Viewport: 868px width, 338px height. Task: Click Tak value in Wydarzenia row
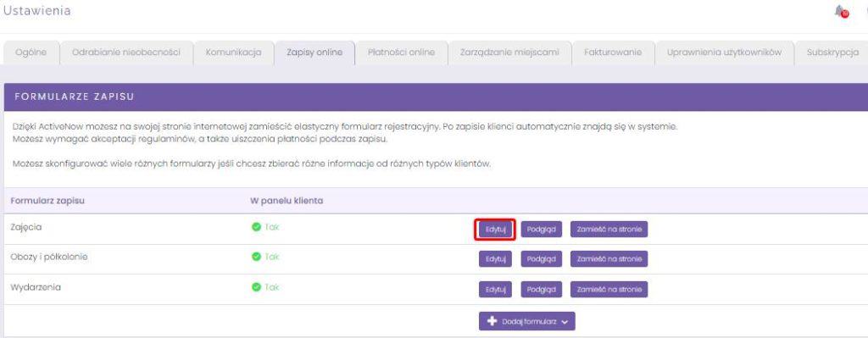pos(272,287)
